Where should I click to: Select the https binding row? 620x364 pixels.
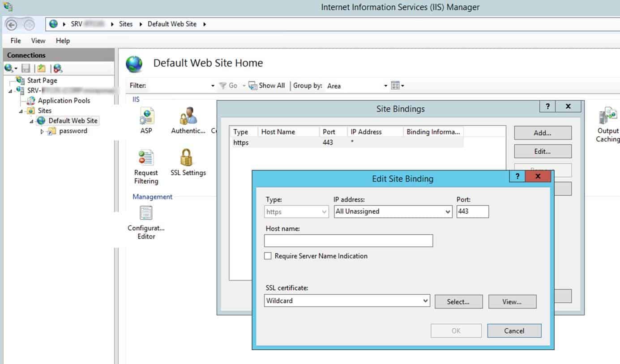tap(347, 143)
